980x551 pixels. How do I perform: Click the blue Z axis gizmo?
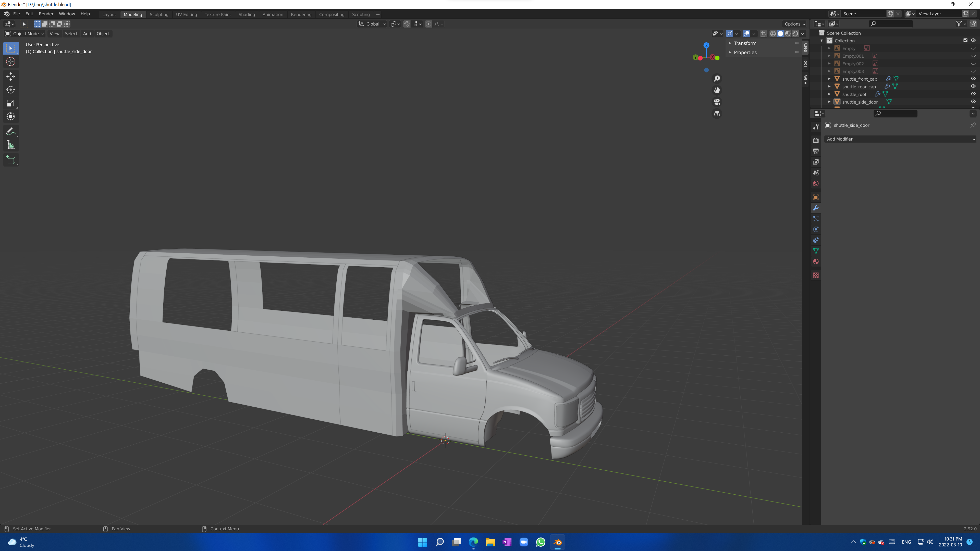tap(706, 45)
